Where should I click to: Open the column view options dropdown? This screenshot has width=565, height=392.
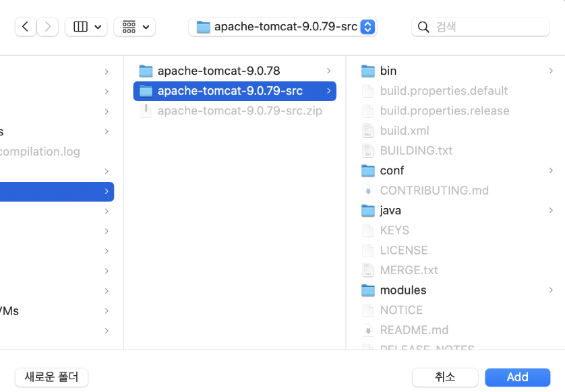[x=86, y=27]
